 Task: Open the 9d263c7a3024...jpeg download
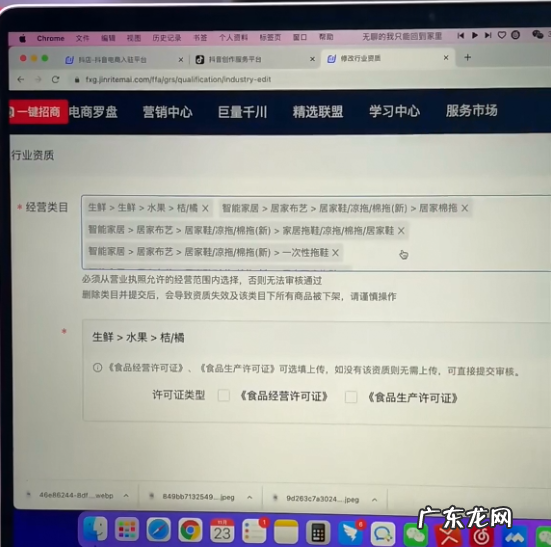click(322, 499)
